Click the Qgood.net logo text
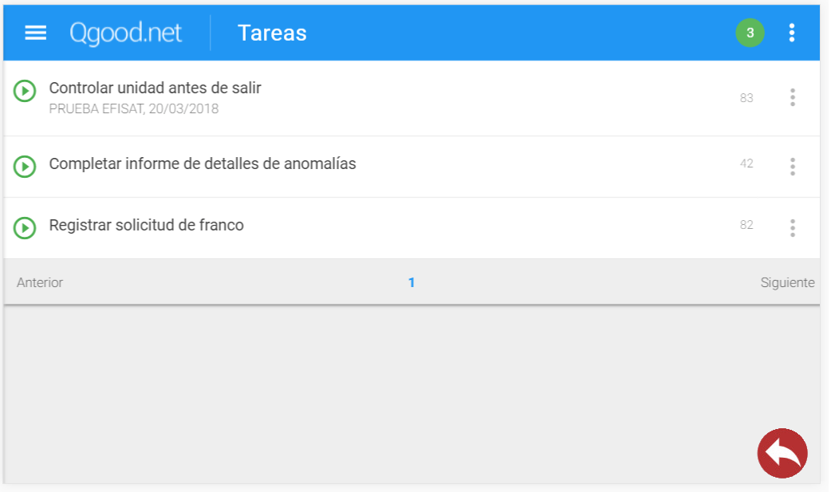 (x=125, y=33)
